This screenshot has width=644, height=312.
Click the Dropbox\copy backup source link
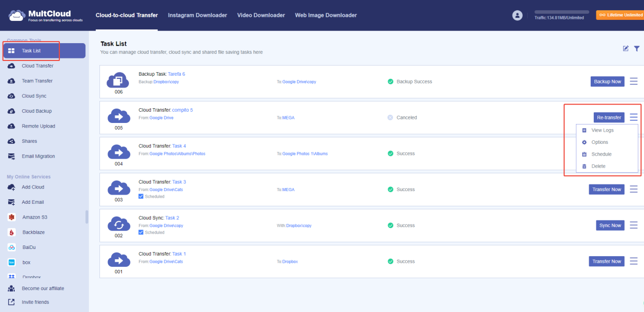coord(166,82)
